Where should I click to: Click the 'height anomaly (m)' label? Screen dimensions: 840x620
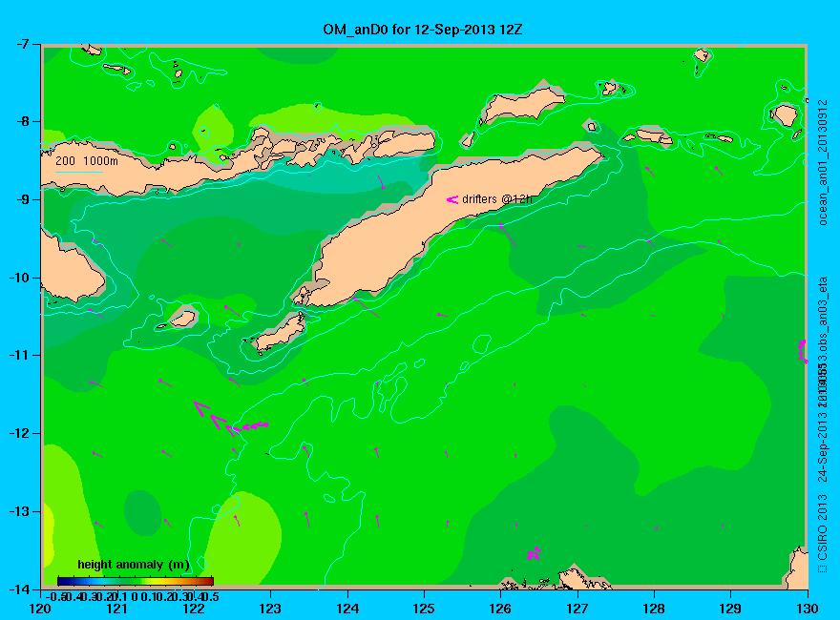click(x=134, y=565)
